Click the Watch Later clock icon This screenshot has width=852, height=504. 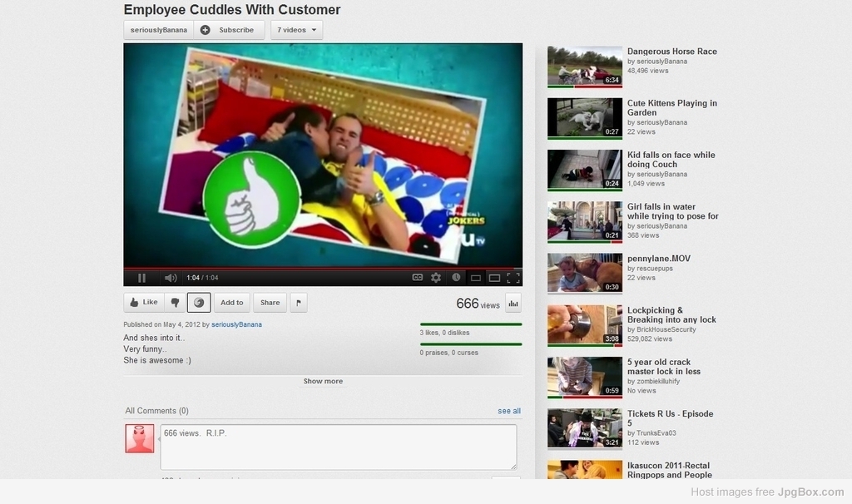pos(456,278)
